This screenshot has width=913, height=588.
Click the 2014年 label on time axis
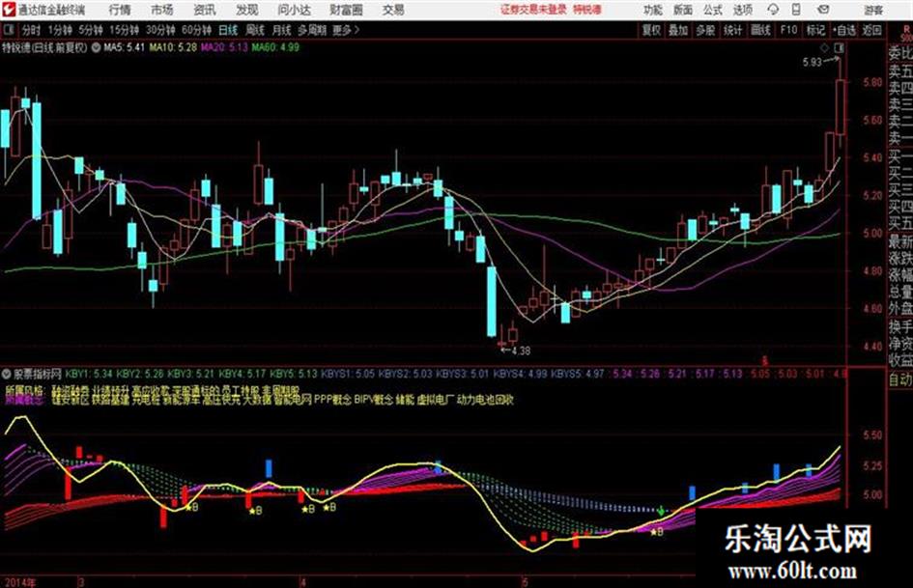tap(19, 581)
